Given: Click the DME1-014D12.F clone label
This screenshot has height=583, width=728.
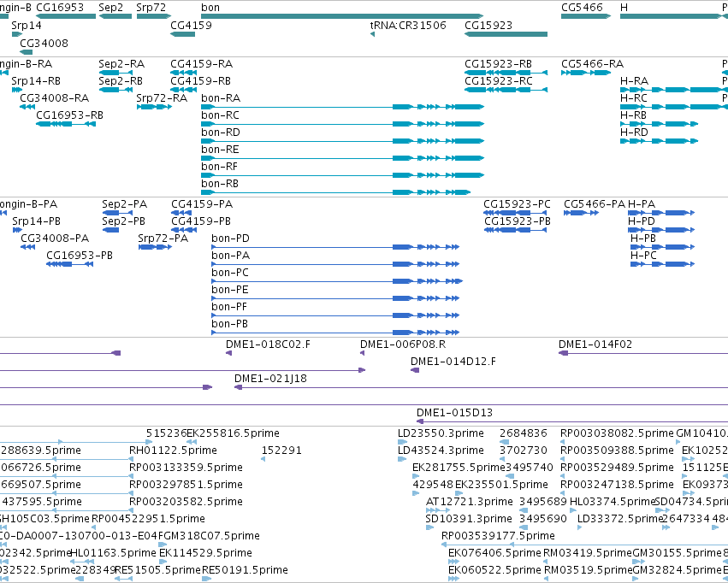Looking at the screenshot, I should (x=453, y=362).
